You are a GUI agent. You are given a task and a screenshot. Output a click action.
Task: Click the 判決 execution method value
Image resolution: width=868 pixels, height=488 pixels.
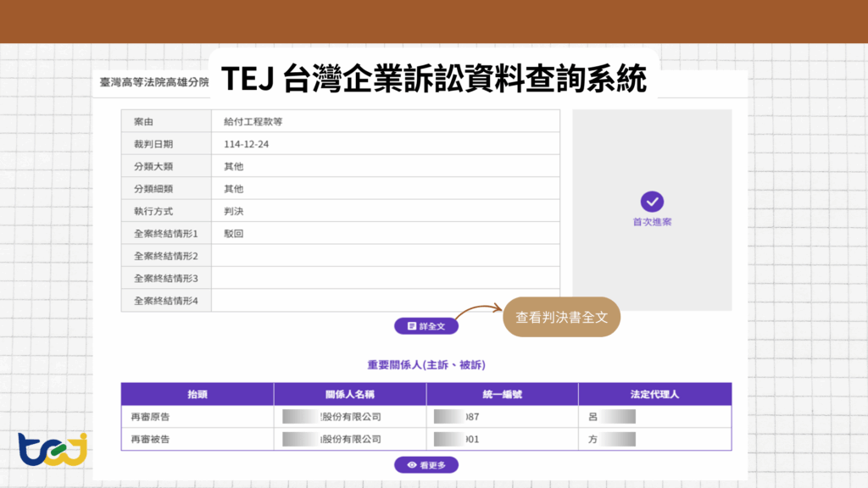233,211
